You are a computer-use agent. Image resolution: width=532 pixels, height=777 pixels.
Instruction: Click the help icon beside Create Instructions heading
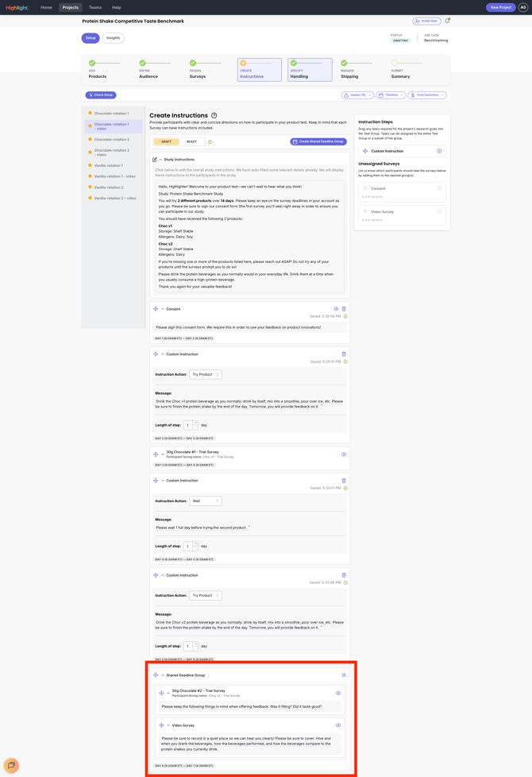point(214,116)
